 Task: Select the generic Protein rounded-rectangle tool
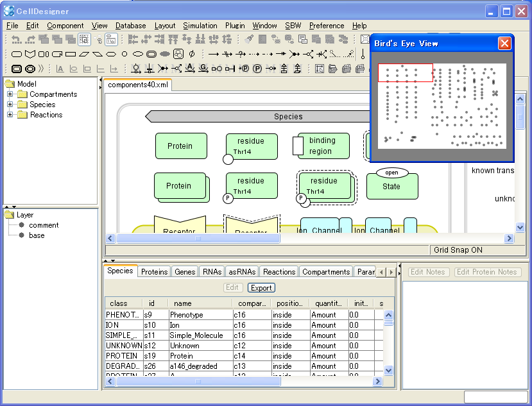pos(17,54)
